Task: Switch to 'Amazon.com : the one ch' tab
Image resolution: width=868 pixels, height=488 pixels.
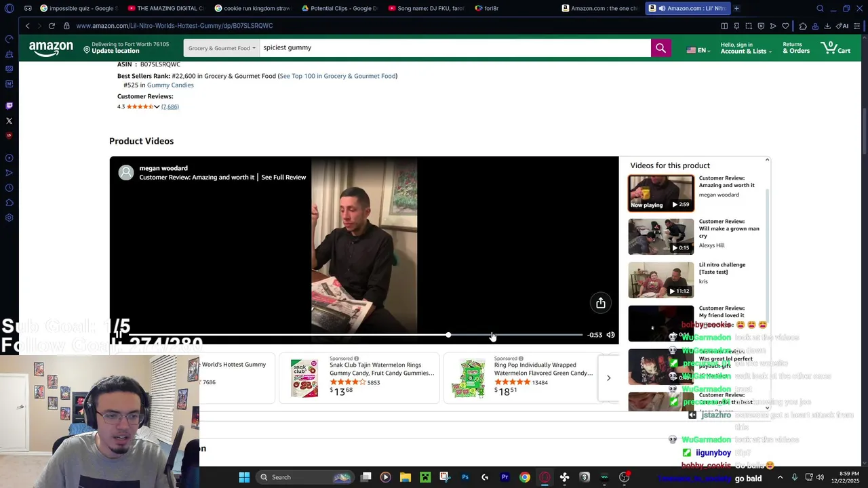Action: tap(599, 8)
